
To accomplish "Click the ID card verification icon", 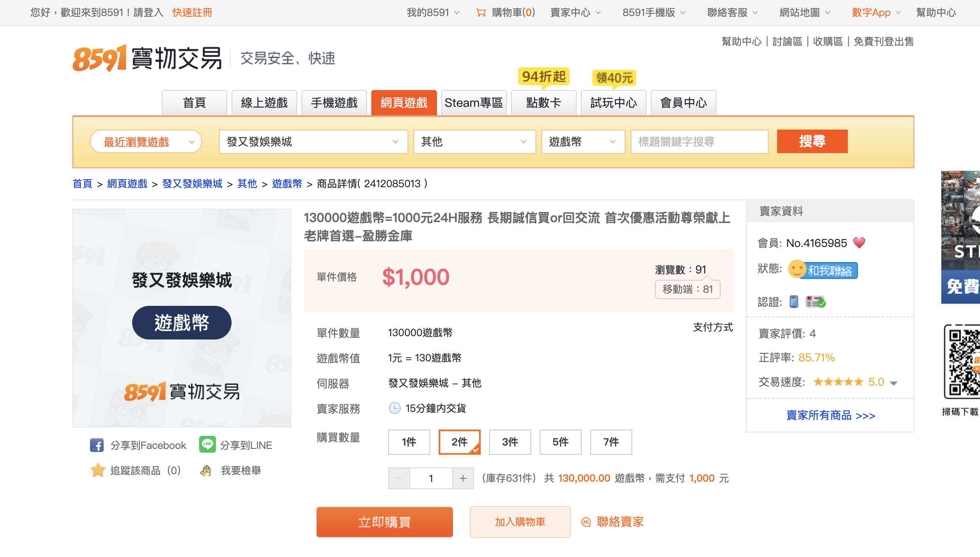I will pyautogui.click(x=815, y=302).
